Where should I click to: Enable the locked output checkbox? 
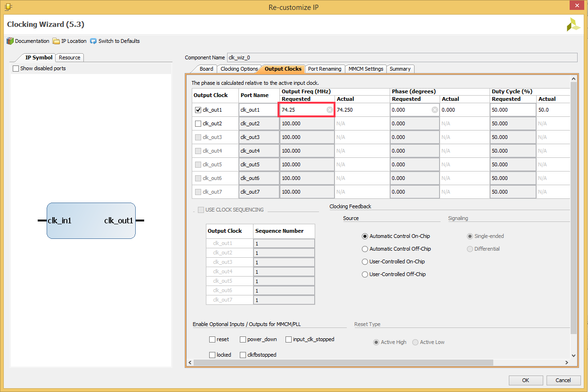pos(212,355)
